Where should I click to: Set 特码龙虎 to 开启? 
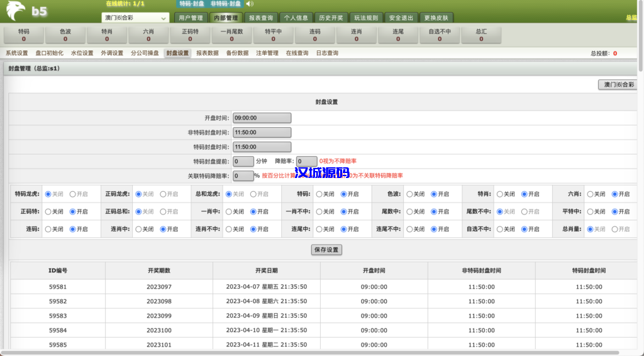click(73, 194)
